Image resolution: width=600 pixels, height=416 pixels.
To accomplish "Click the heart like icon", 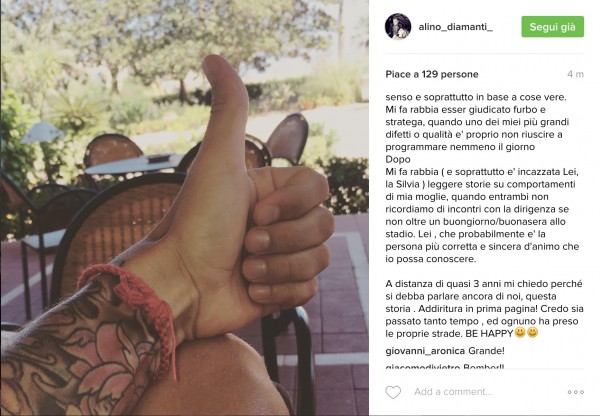I will [393, 392].
